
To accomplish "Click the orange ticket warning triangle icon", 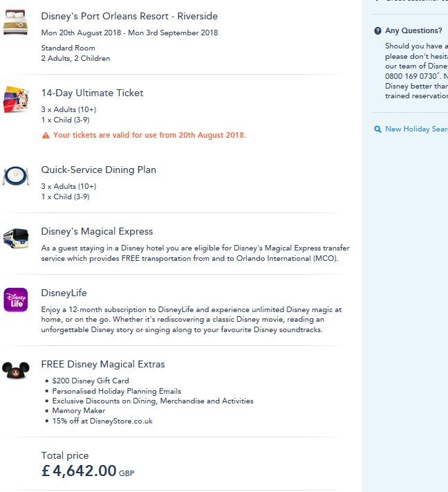I will 46,135.
